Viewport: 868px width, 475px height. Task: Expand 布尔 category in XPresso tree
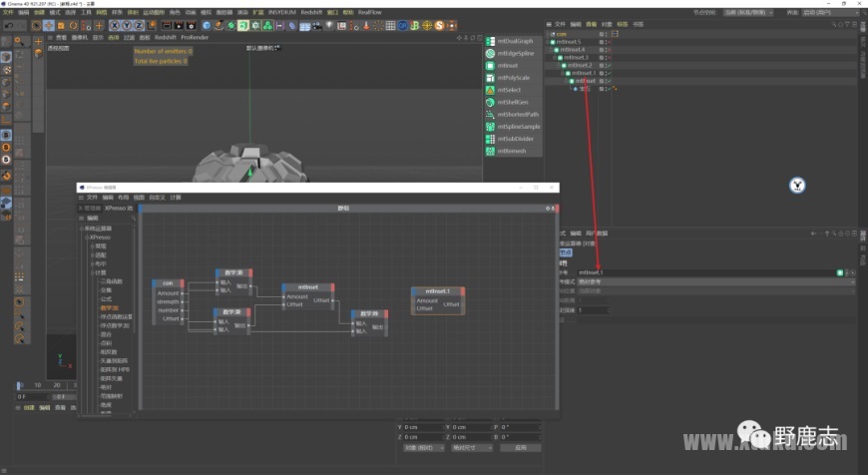click(93, 263)
